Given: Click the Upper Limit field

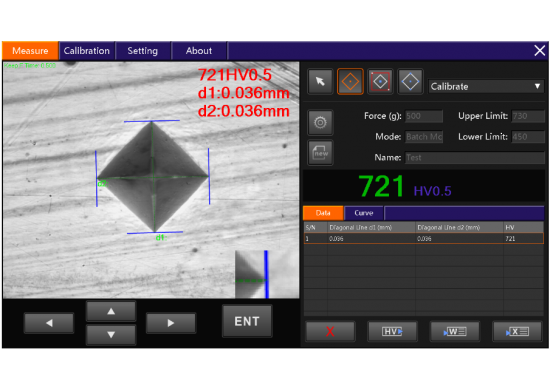Looking at the screenshot, I should pyautogui.click(x=528, y=116).
